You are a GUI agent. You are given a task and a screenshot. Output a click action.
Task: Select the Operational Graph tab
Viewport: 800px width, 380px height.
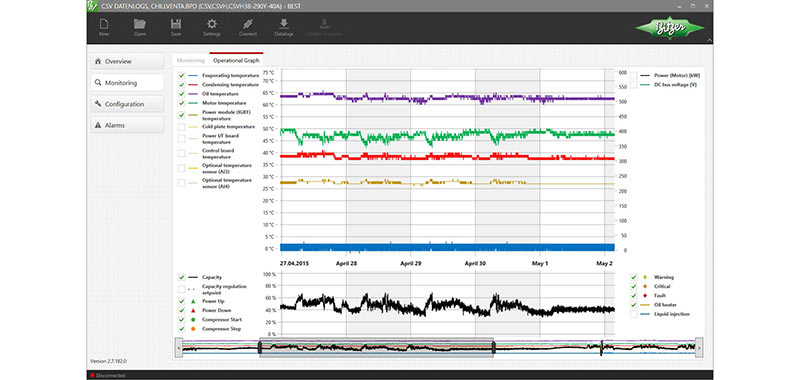coord(236,60)
